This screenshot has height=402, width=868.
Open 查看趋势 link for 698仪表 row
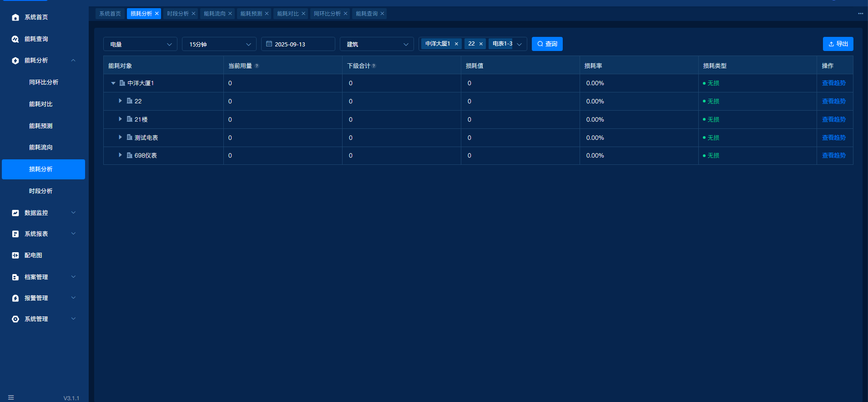[833, 156]
